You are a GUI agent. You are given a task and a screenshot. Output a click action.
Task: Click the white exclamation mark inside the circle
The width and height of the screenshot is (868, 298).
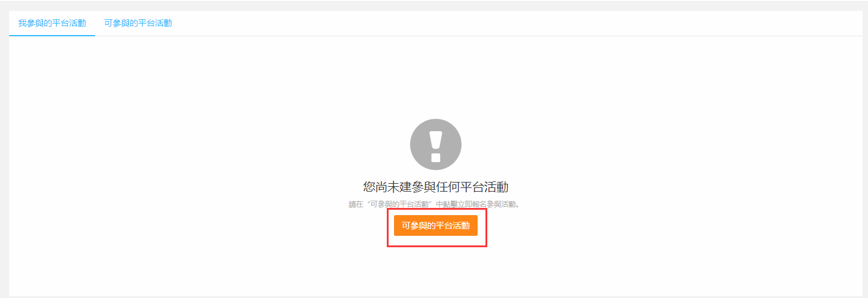pos(436,145)
